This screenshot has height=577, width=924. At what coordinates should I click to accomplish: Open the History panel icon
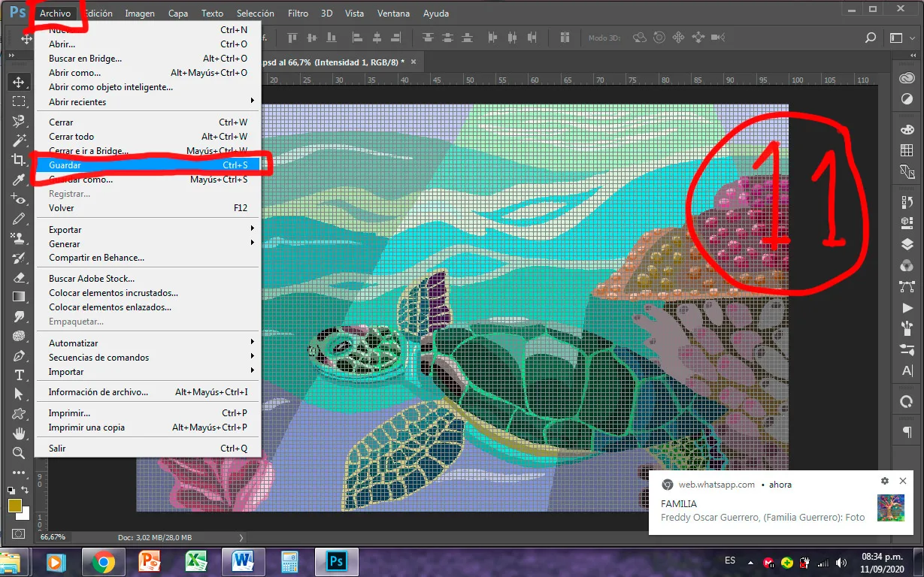tap(907, 202)
